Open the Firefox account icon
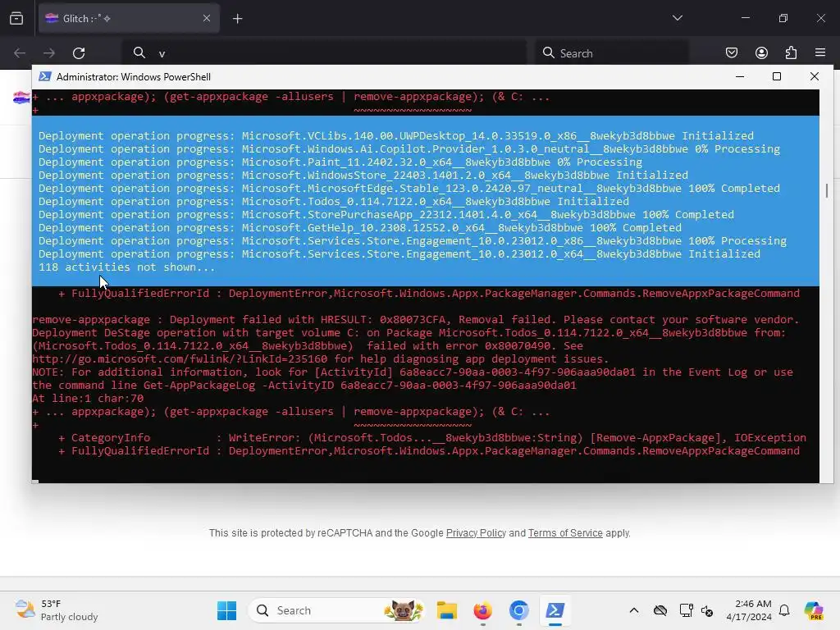The width and height of the screenshot is (840, 630). [x=761, y=52]
